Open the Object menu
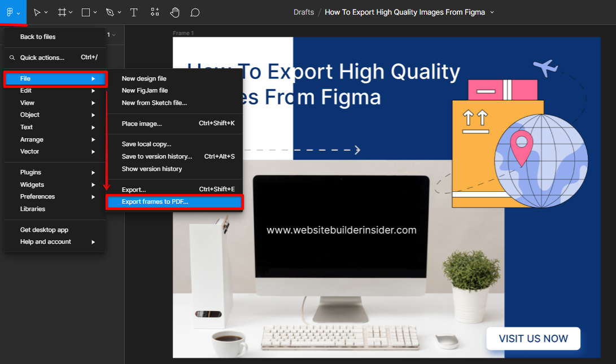616x364 pixels. 55,115
